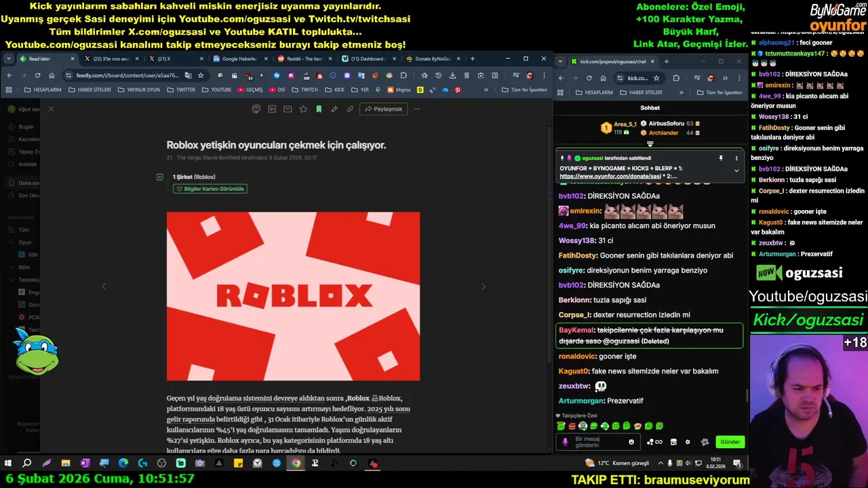The image size is (868, 488).
Task: Open the emoji picker in chat input
Action: [x=631, y=442]
